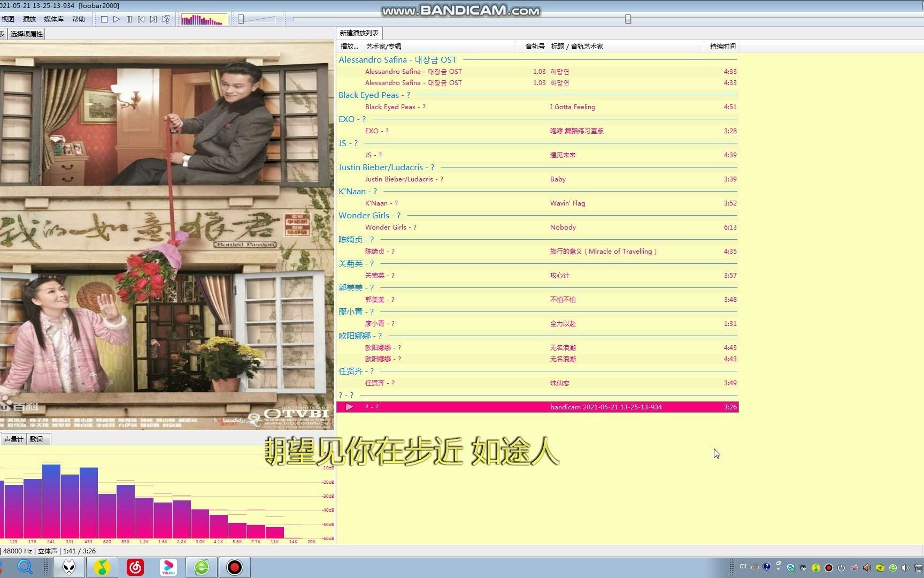Click the volume slider handle

click(x=241, y=19)
